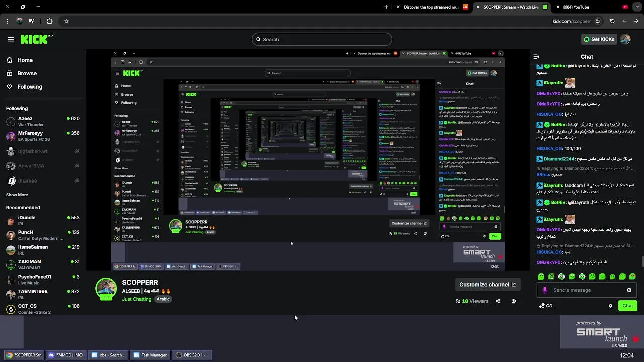This screenshot has height=362, width=644.
Task: Open site information tune icon
Action: [598, 21]
